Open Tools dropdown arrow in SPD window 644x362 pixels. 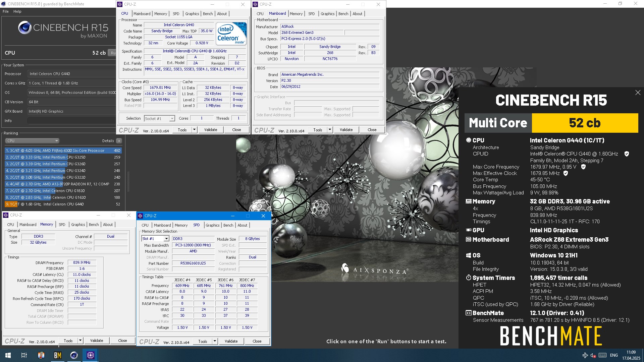tap(214, 341)
